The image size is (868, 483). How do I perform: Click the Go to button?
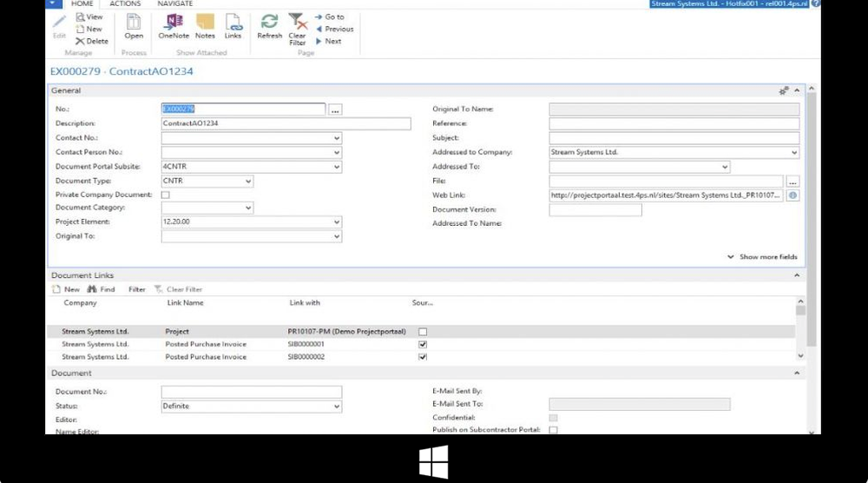[329, 17]
